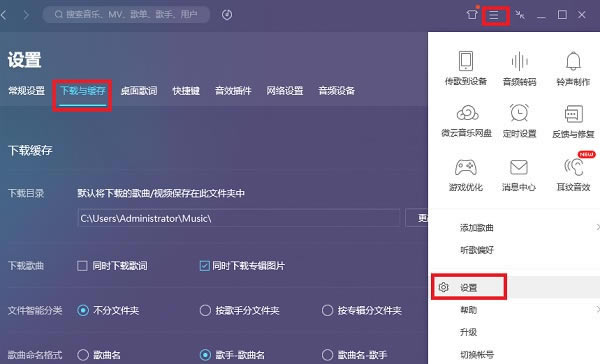The width and height of the screenshot is (600, 364).
Task: Click the listen-to-identify music icon
Action: point(227,15)
